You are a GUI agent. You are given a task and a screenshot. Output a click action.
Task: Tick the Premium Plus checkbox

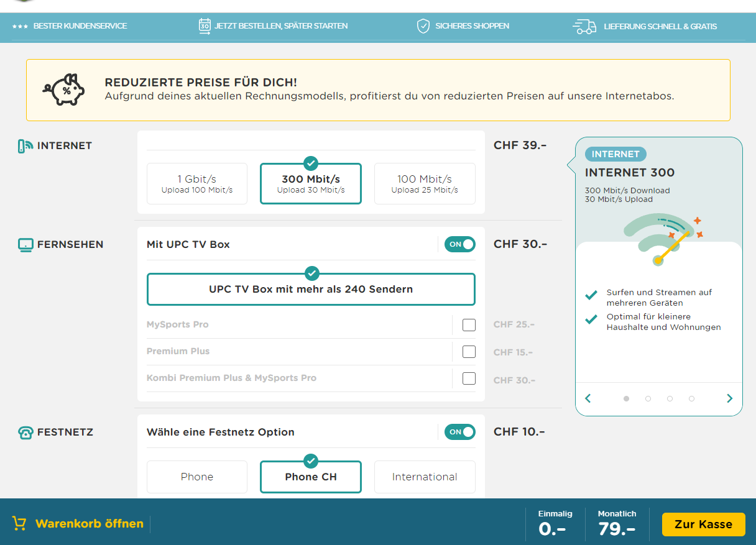point(469,352)
